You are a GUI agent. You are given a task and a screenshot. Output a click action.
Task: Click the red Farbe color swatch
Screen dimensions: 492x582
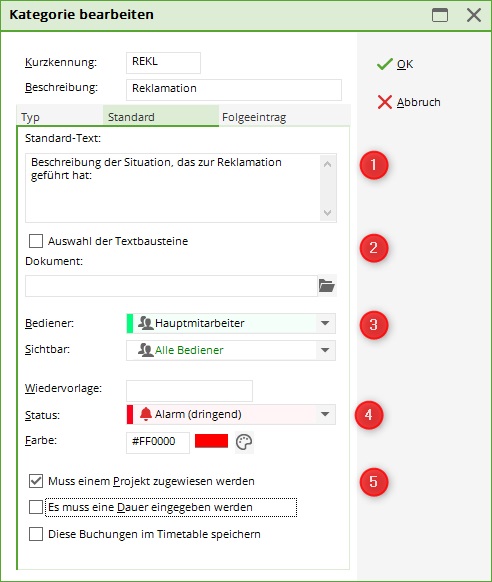coord(211,441)
